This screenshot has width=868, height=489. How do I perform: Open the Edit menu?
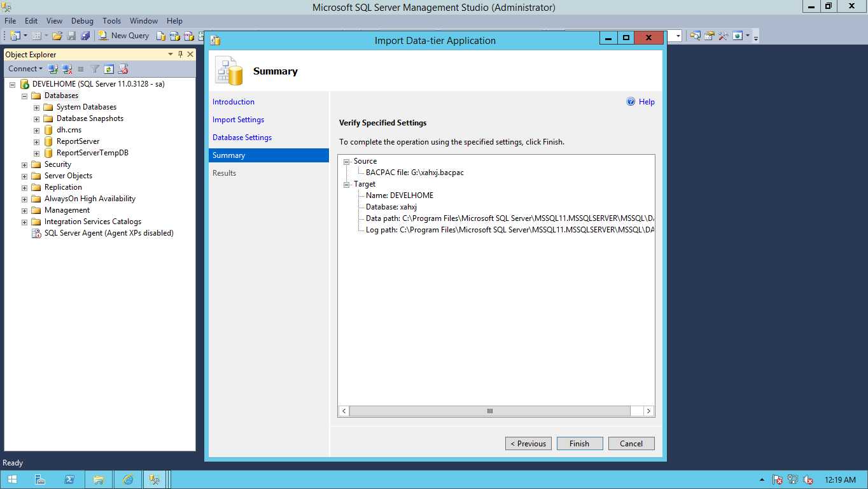pos(31,21)
